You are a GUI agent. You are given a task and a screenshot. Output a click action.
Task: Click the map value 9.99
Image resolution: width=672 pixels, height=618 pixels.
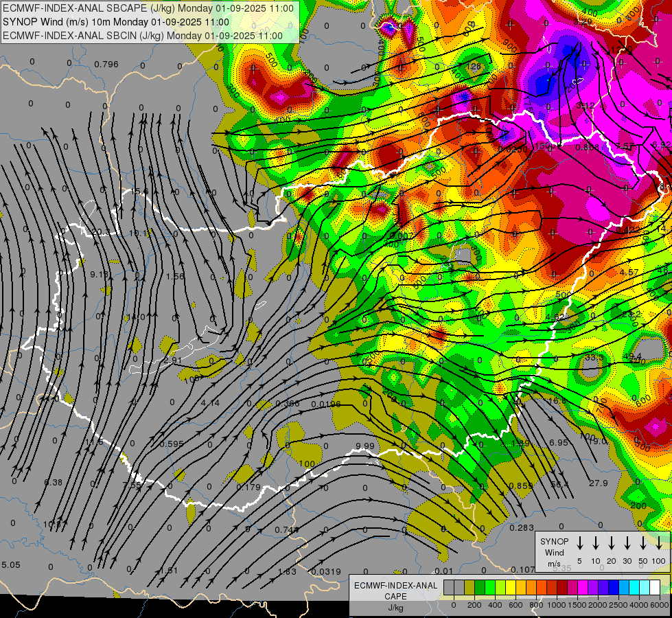click(x=365, y=446)
